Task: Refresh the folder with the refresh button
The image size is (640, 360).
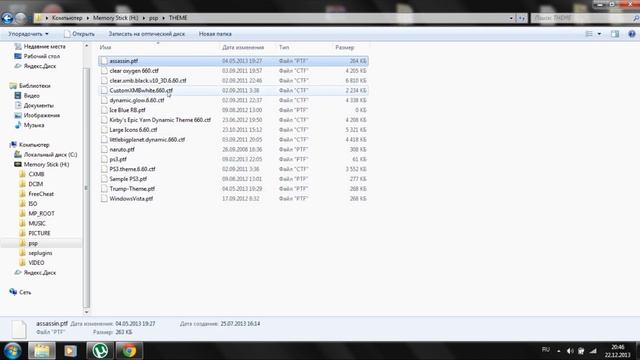Action: pyautogui.click(x=521, y=18)
